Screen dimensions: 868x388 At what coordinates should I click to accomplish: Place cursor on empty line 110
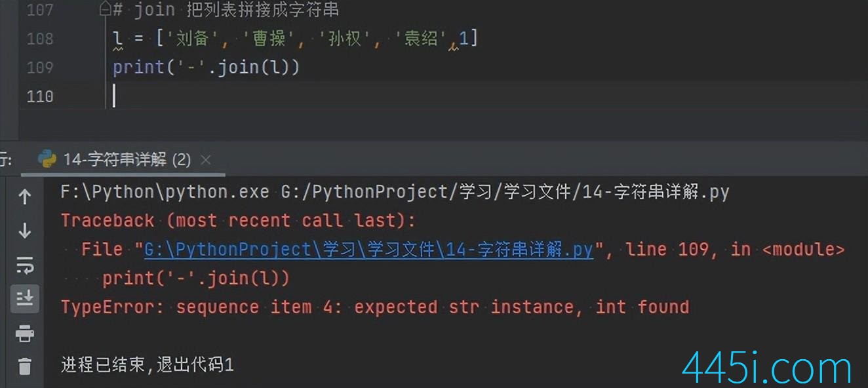tap(459, 96)
